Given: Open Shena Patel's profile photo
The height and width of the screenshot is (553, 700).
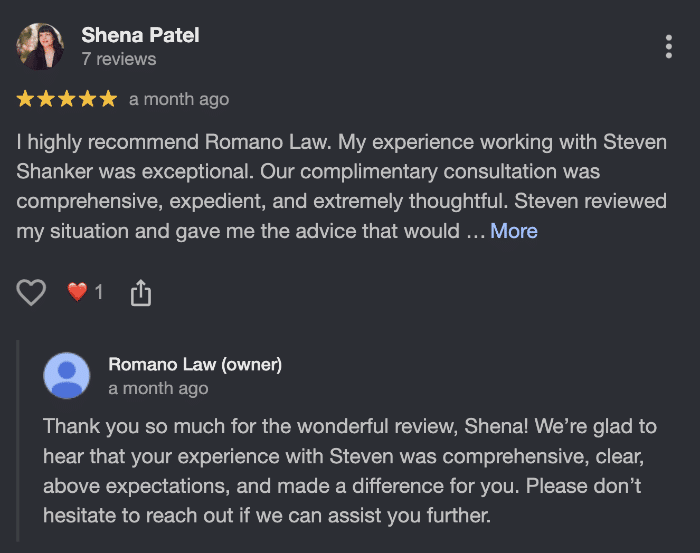Looking at the screenshot, I should 41,46.
